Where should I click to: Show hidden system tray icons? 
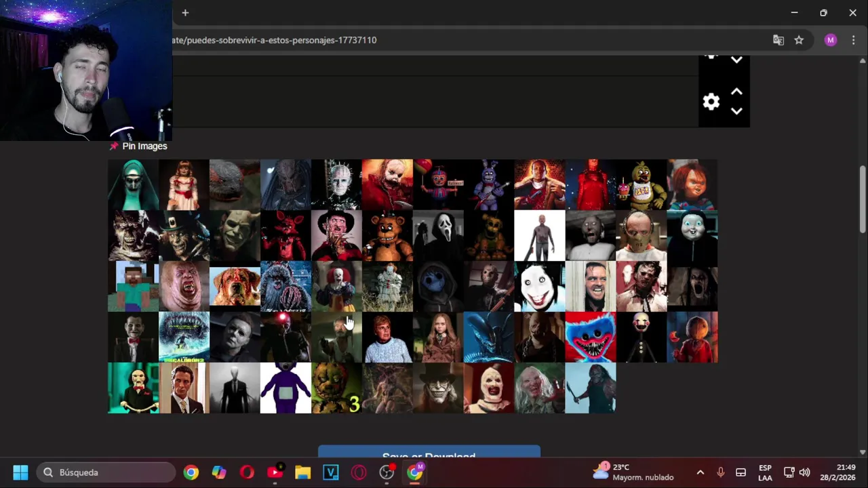701,472
